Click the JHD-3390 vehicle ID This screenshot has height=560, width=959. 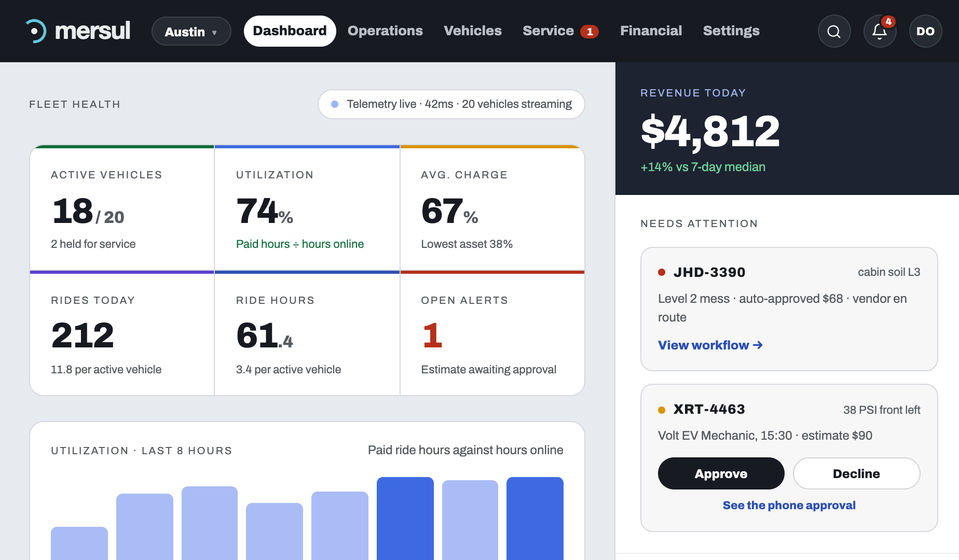(x=709, y=272)
